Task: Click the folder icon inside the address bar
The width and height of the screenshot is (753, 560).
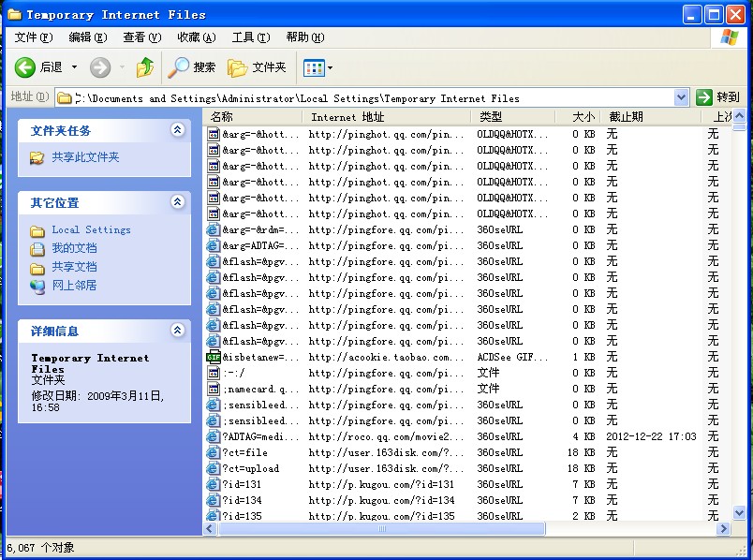Action: [65, 98]
